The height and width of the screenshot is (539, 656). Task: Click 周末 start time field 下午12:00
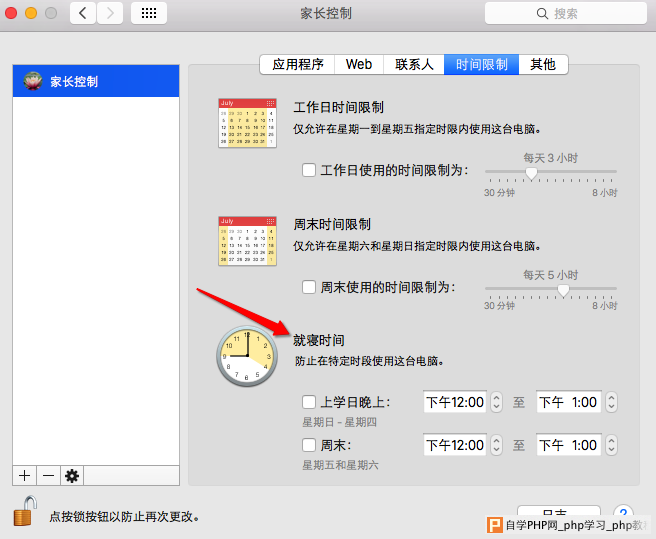click(x=455, y=445)
